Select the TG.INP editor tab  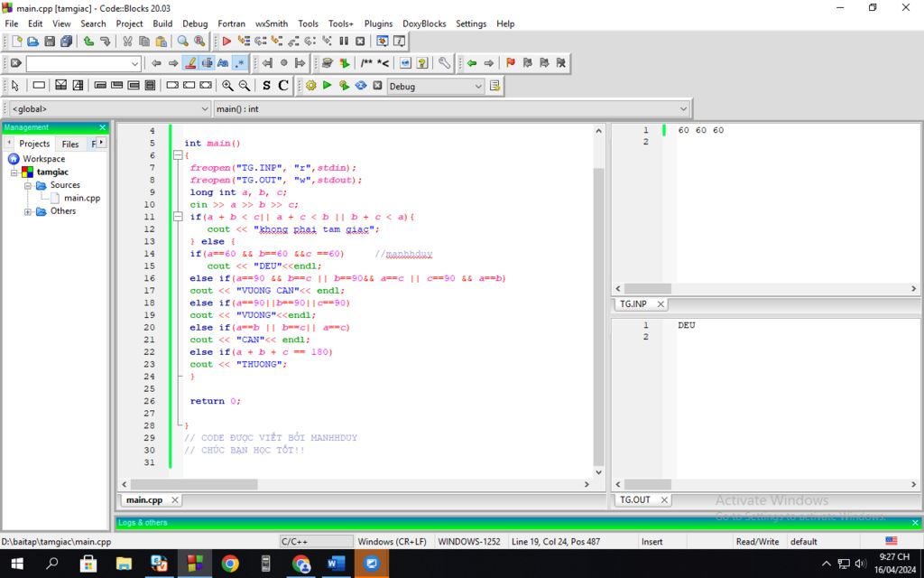tap(633, 304)
